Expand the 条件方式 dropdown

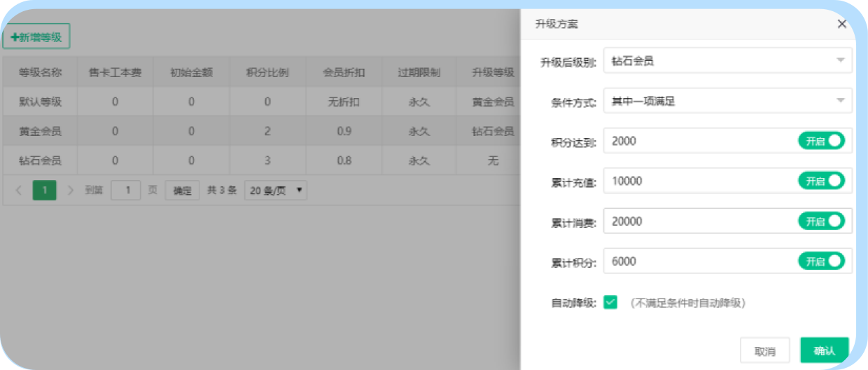pos(727,101)
